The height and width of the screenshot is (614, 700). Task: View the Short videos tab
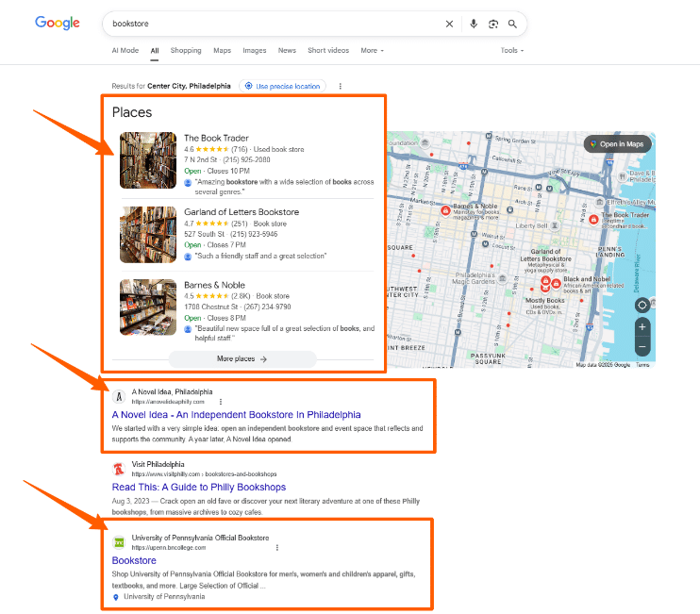tap(328, 50)
